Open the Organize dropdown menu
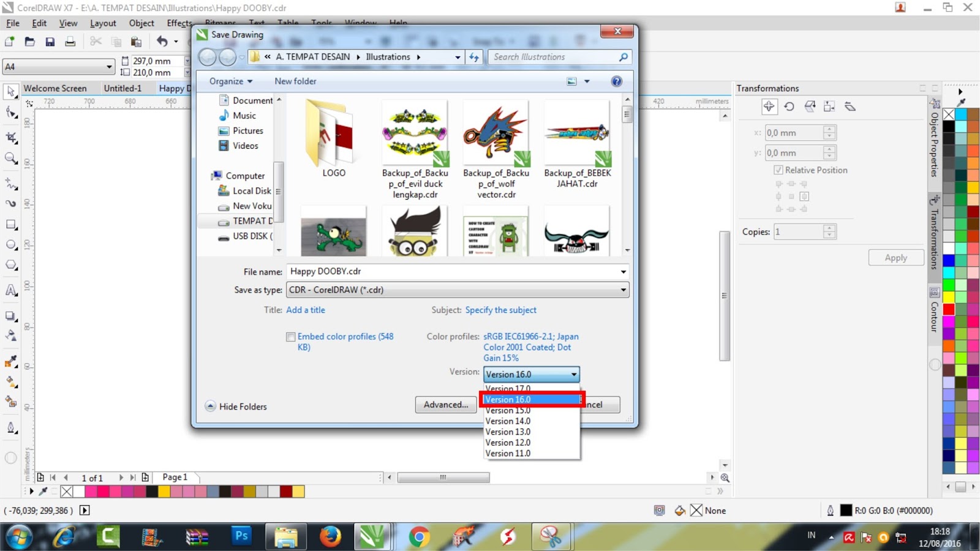This screenshot has height=551, width=980. [x=230, y=81]
